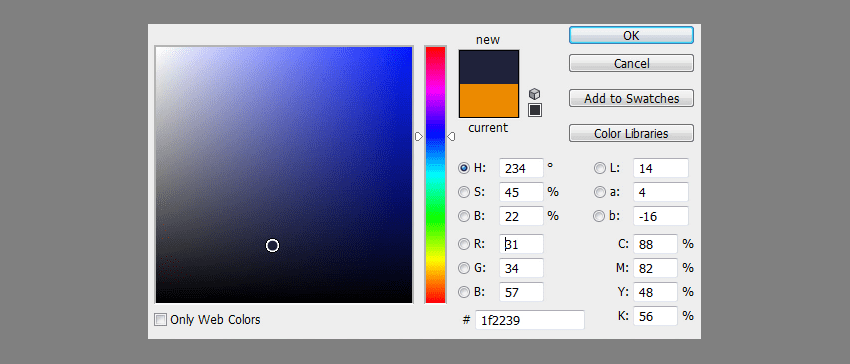The image size is (850, 364).
Task: Click the left hue slider arrow
Action: (x=418, y=137)
